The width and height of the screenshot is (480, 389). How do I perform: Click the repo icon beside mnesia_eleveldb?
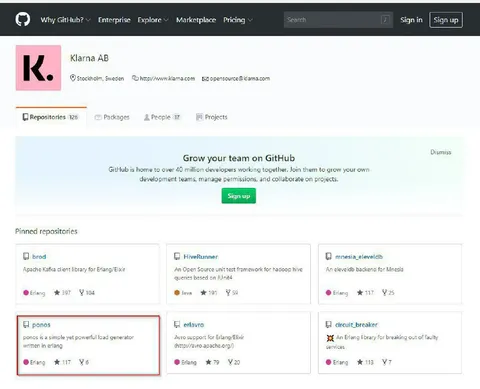click(328, 256)
